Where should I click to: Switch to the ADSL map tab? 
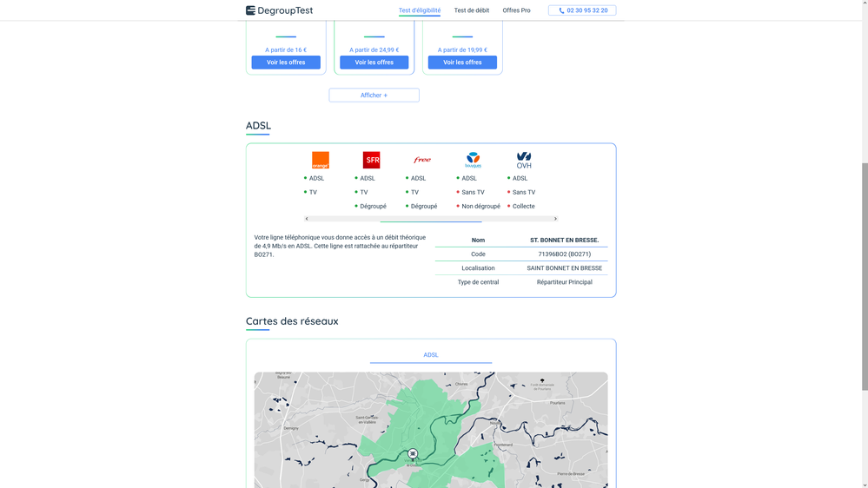point(431,355)
